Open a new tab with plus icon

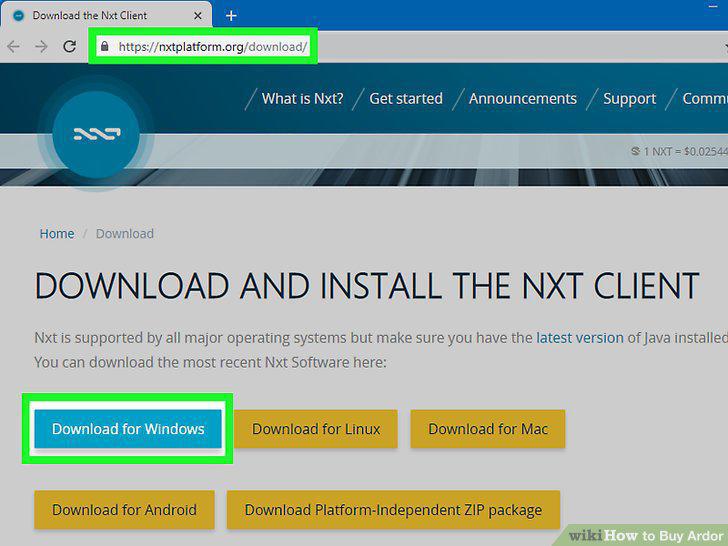point(231,16)
